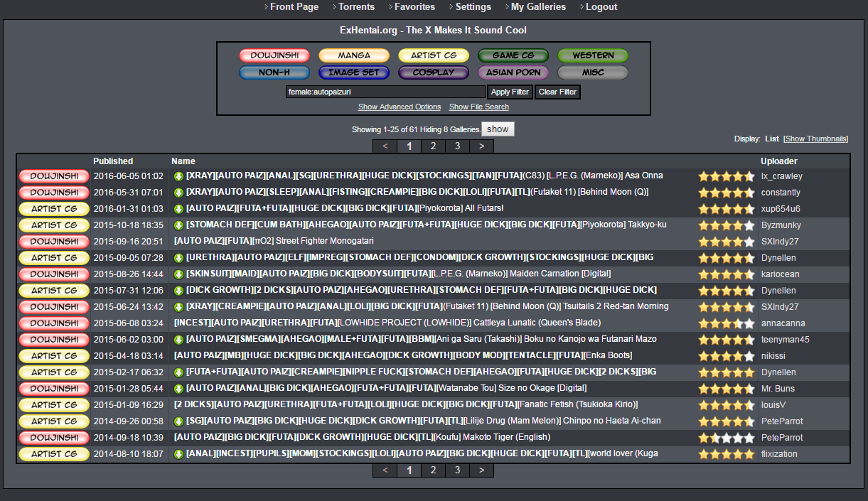Click the Artist CG badge in the 2016-01-31 row
Screen dimensions: 868x501
[x=54, y=209]
